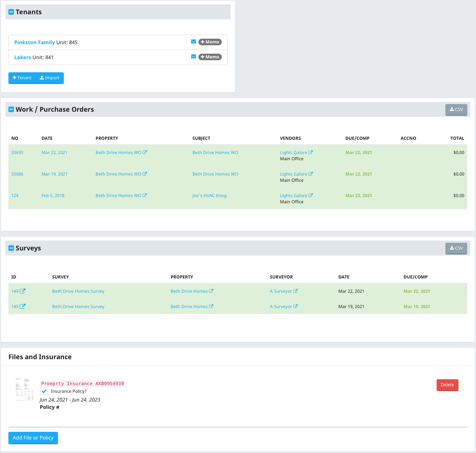The image size is (476, 453).
Task: Click external link icon beside survey 149
Action: [x=23, y=291]
